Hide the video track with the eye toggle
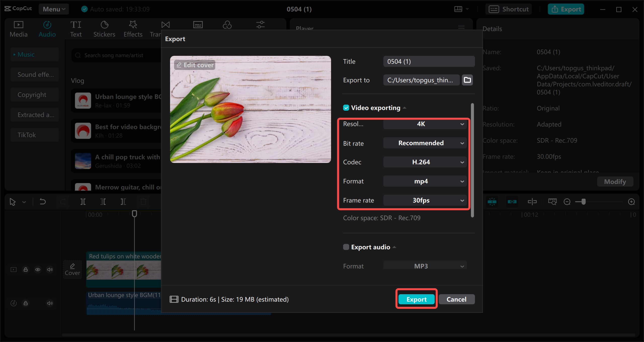This screenshot has height=342, width=644. [x=38, y=269]
